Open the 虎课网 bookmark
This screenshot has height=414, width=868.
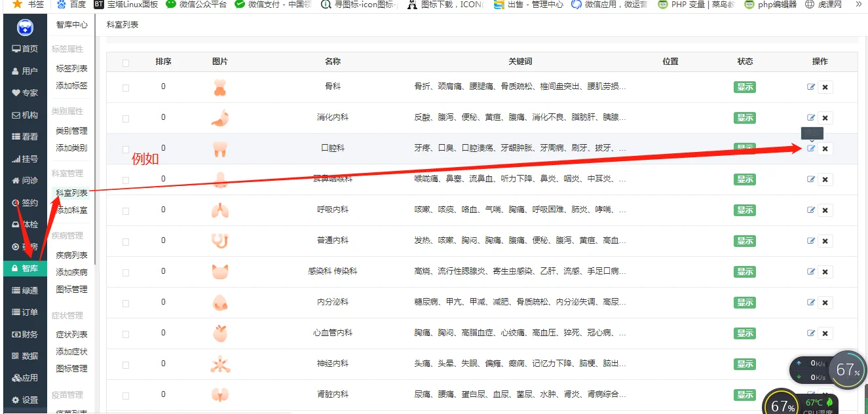point(823,4)
